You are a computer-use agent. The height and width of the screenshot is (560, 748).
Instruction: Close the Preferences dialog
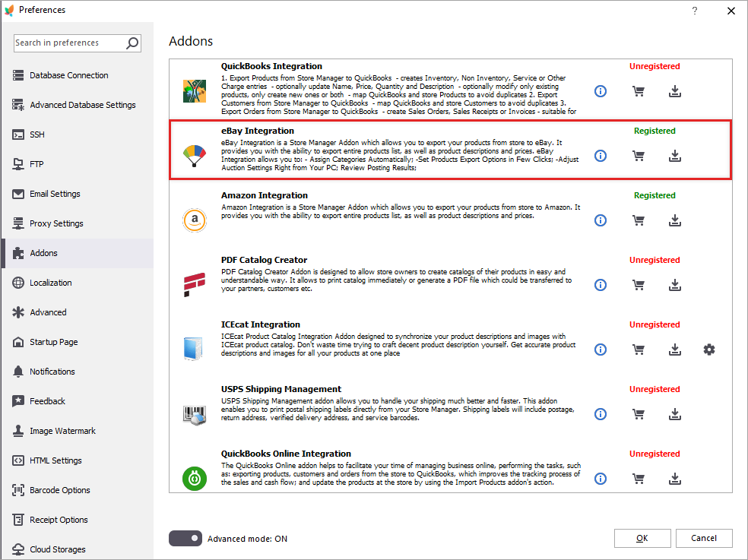click(731, 11)
